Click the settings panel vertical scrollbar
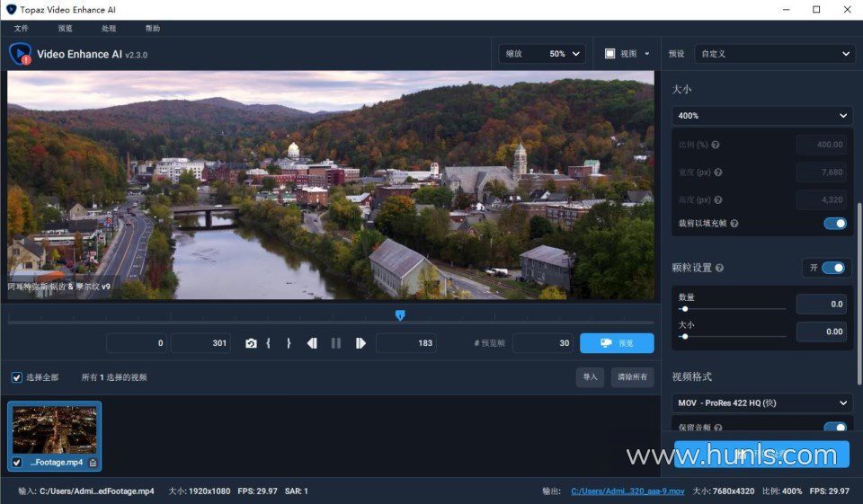The height and width of the screenshot is (504, 863). coord(859,295)
